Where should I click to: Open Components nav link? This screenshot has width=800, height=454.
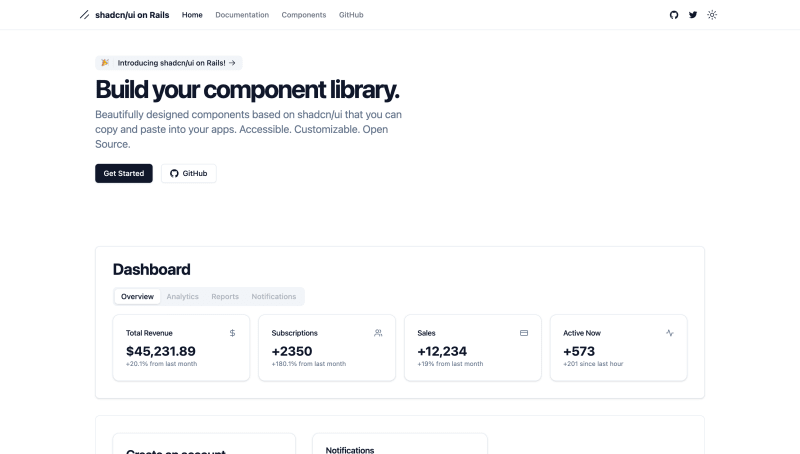304,15
